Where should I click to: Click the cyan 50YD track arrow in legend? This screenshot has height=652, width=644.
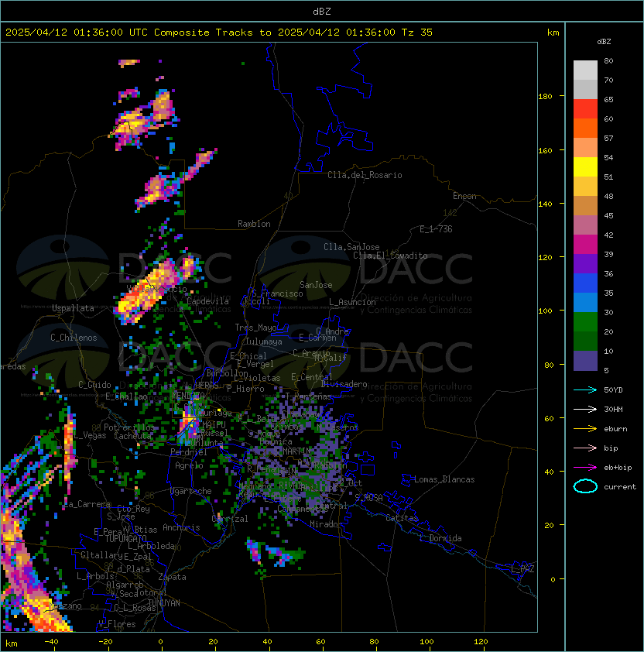(585, 389)
